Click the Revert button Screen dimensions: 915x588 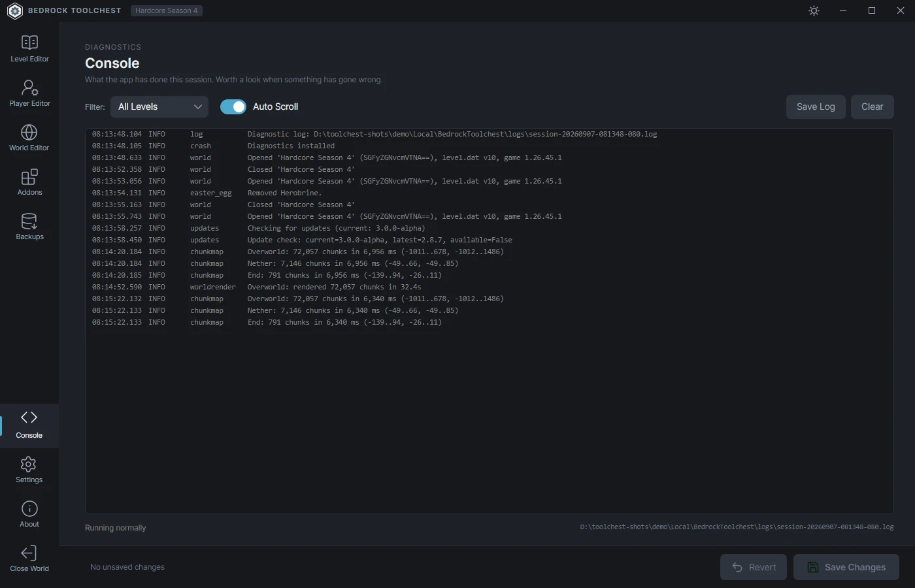click(x=754, y=567)
